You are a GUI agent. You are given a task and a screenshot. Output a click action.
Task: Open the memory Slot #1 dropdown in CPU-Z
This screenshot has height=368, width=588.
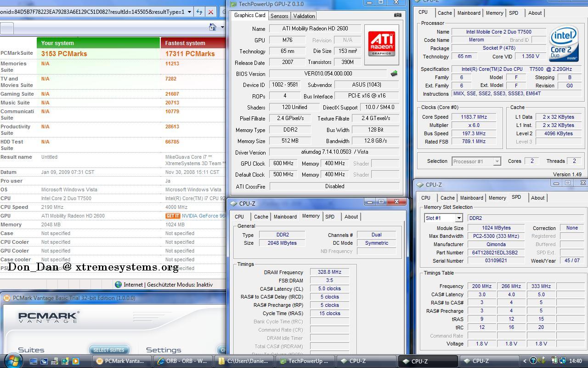458,218
